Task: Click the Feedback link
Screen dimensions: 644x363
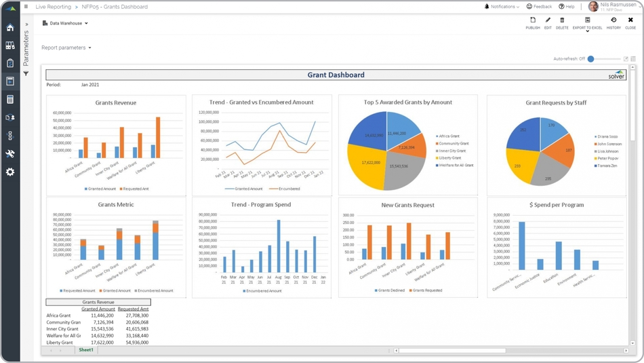Action: click(539, 7)
